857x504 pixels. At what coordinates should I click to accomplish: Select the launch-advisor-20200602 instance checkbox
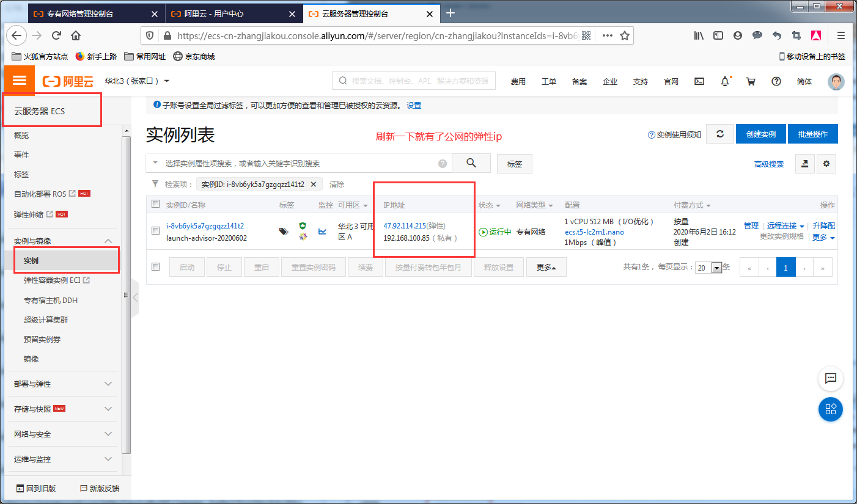coord(155,232)
